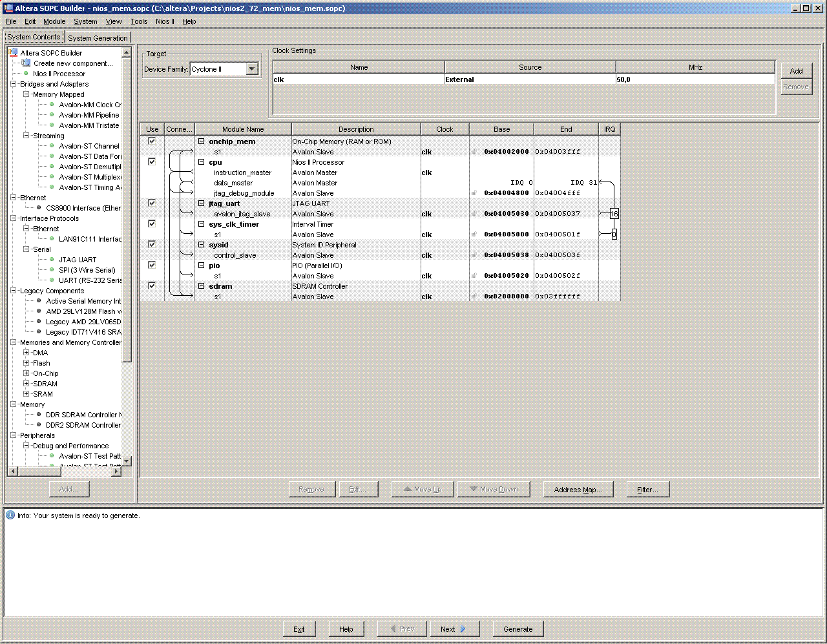Uncheck the Use checkbox for onchip_mem
Viewport: 827px width, 644px height.
click(152, 141)
